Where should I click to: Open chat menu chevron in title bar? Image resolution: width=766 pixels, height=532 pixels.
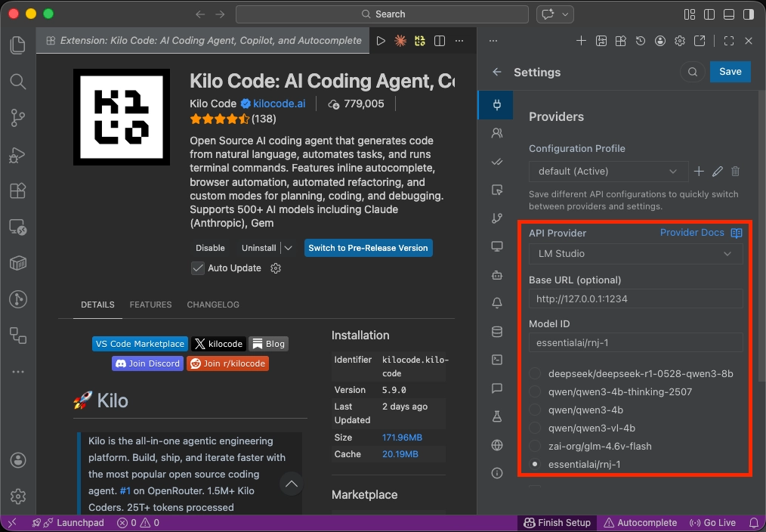(566, 14)
